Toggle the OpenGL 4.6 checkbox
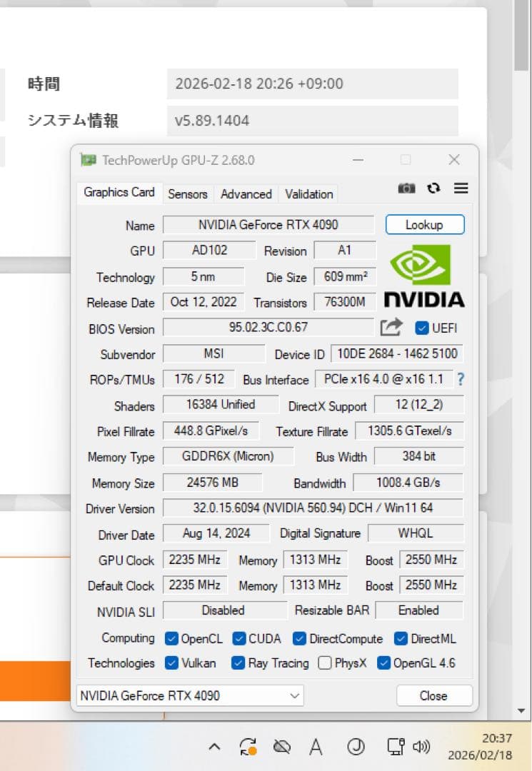This screenshot has height=771, width=532. (383, 662)
